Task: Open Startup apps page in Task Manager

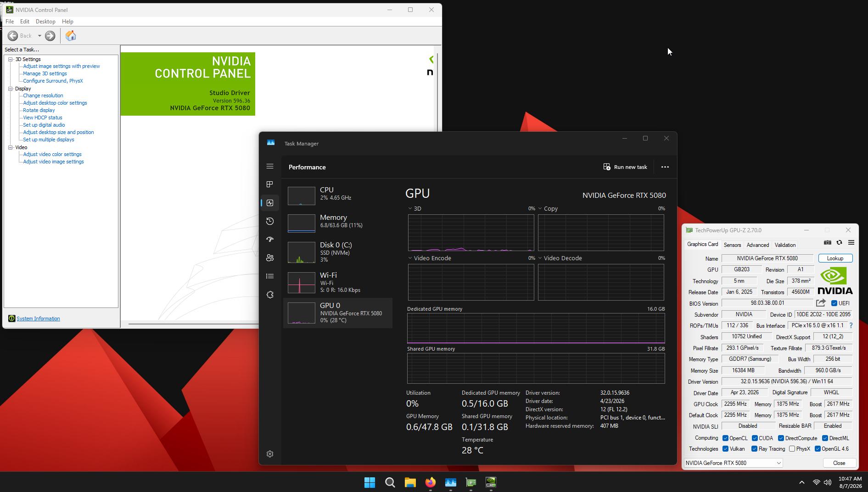Action: (270, 240)
